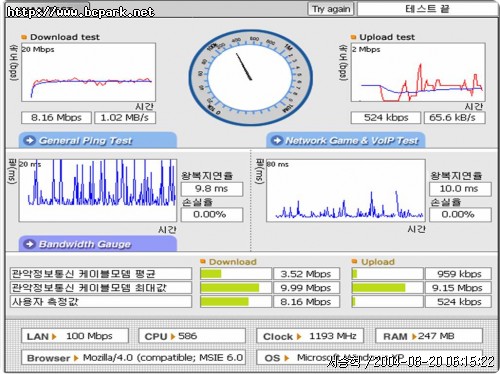This screenshot has height=374, width=500.
Task: Click the arrow icon on Network Game & VoIP Test
Action: [277, 140]
